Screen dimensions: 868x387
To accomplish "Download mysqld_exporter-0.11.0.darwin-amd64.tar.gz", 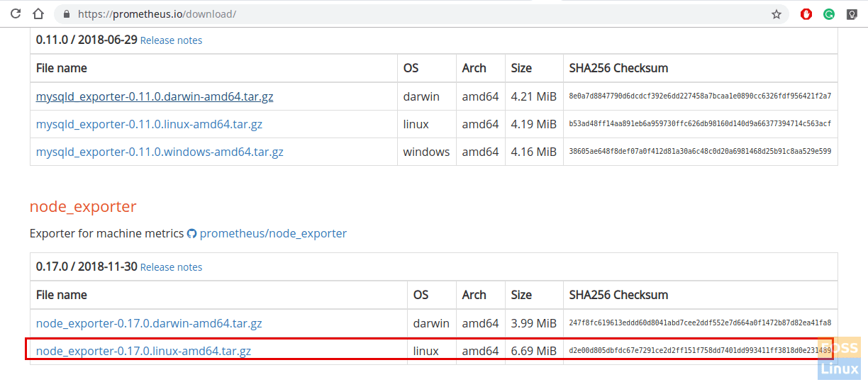I will pyautogui.click(x=155, y=96).
